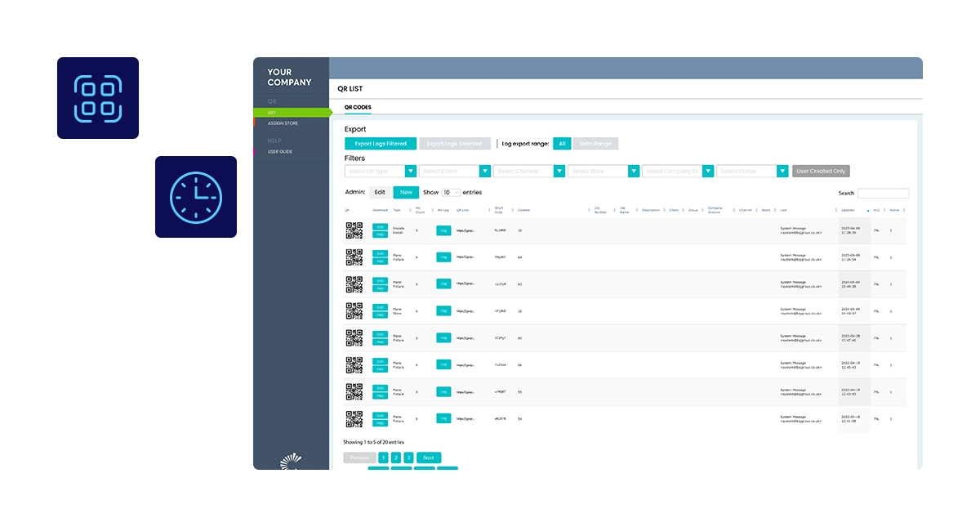
Task: Click the Next page button
Action: tap(429, 458)
